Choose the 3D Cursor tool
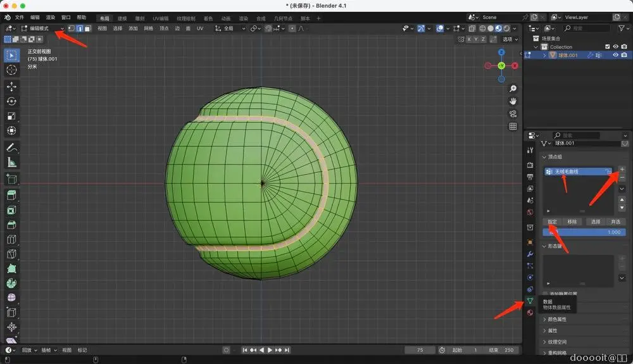The width and height of the screenshot is (633, 364). coord(11,70)
